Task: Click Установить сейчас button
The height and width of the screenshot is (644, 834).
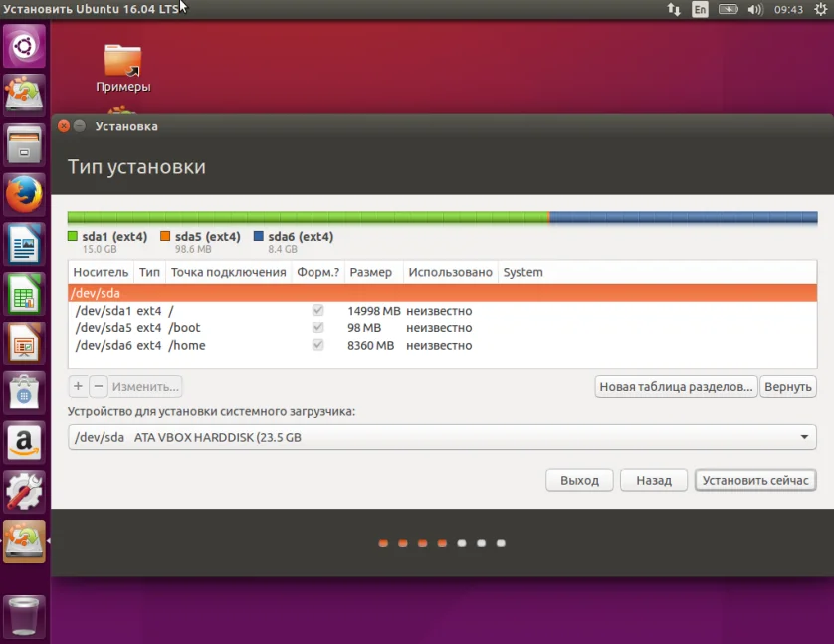Action: coord(755,480)
